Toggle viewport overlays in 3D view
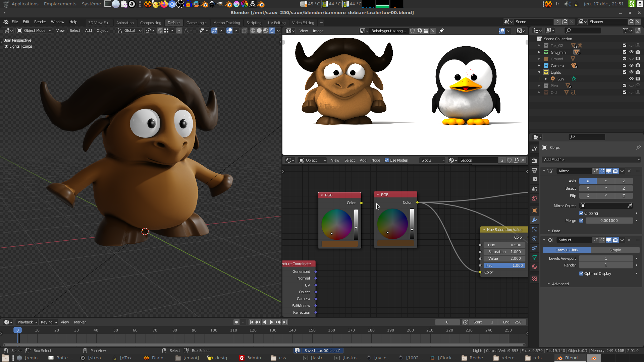Viewport: 644px width, 362px height. 229,31
